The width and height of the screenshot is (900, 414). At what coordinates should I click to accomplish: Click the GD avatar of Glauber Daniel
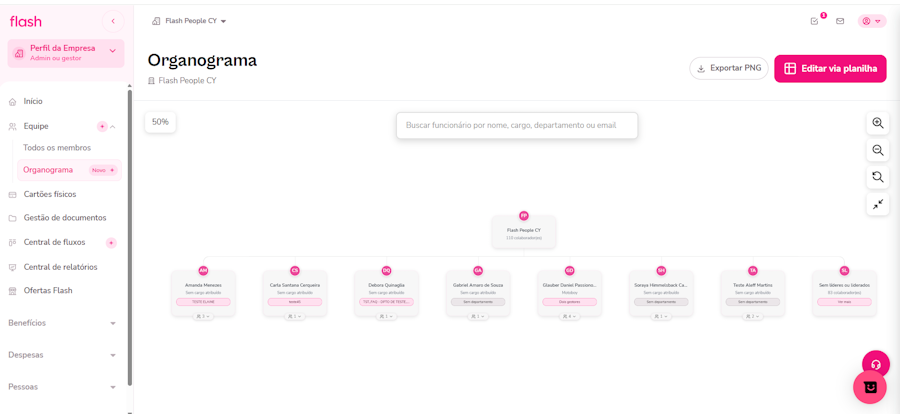click(x=569, y=270)
